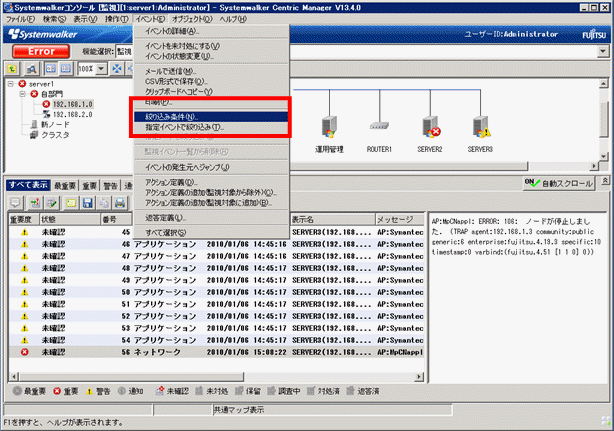This screenshot has height=431, width=614.
Task: Open the dropdown arrow at banner right end
Action: coord(602,51)
